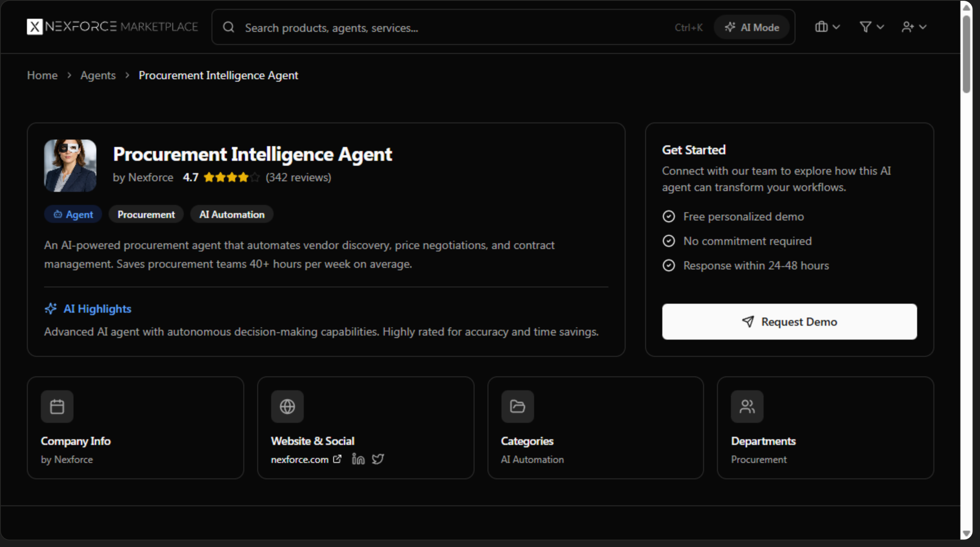Open Nexforce LinkedIn page icon
Screen dimensions: 980x547
click(x=358, y=459)
